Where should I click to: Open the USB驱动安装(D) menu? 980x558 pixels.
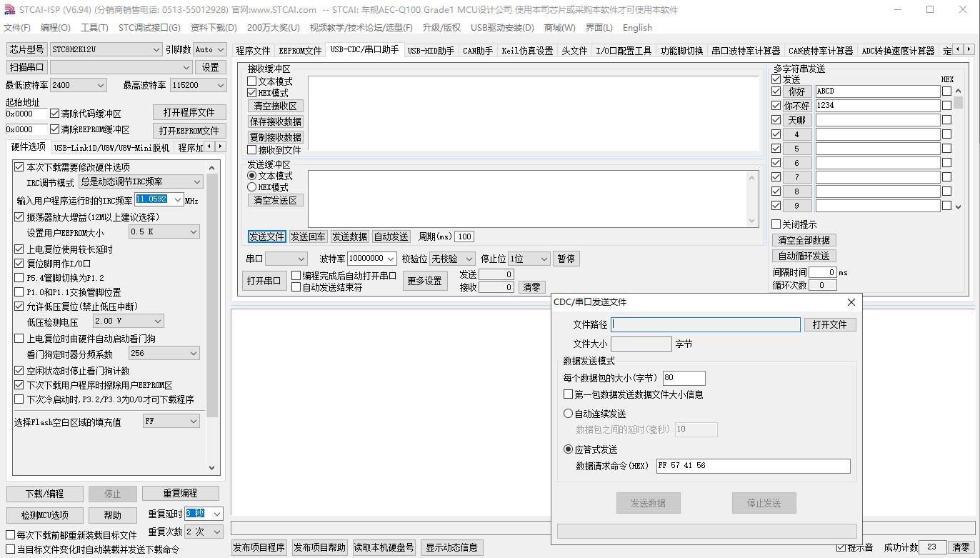click(x=502, y=28)
